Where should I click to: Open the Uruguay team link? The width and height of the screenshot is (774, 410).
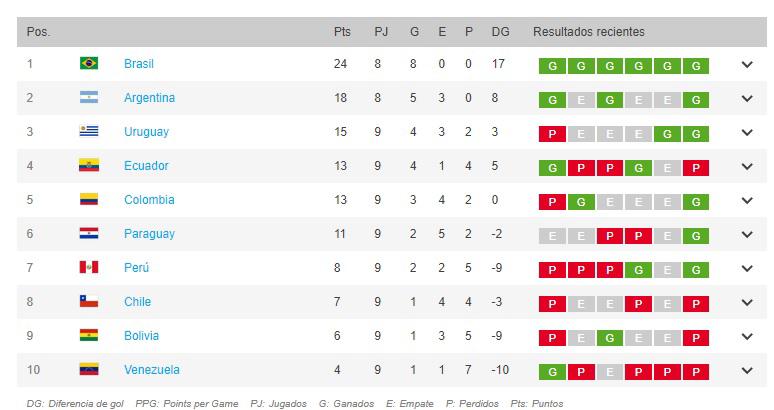146,132
